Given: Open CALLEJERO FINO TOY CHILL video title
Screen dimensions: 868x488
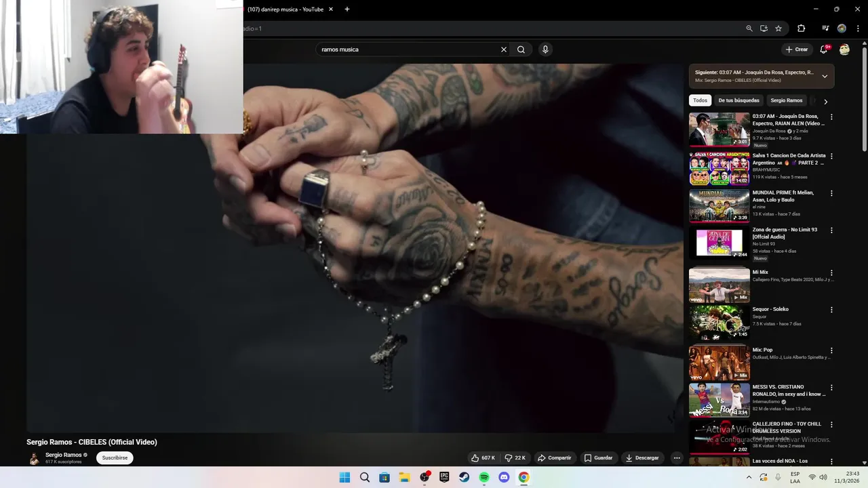Looking at the screenshot, I should 787,428.
